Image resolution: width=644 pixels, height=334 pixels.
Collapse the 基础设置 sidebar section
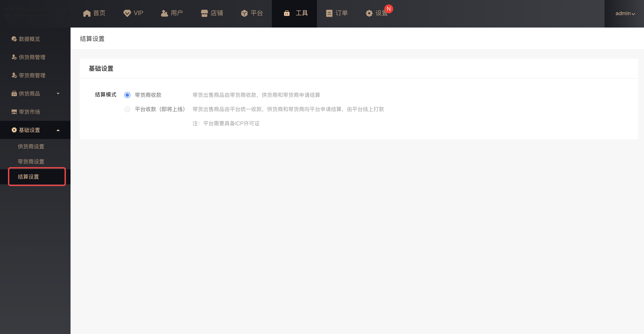click(x=58, y=130)
